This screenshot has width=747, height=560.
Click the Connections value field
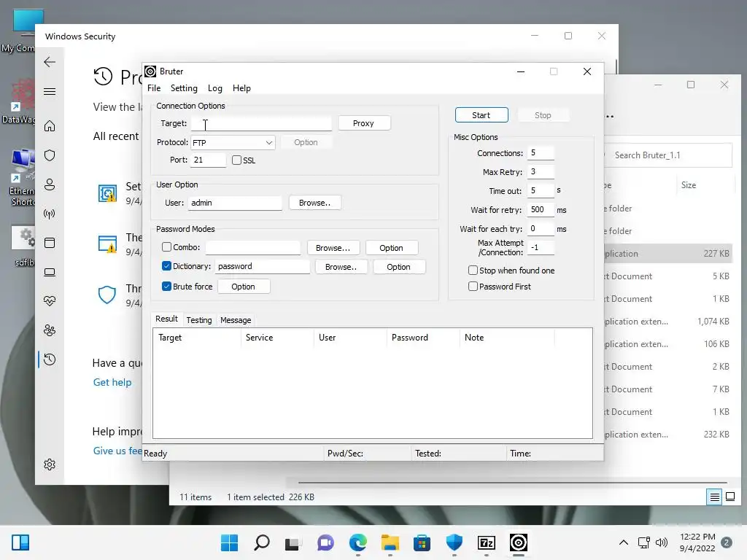541,153
